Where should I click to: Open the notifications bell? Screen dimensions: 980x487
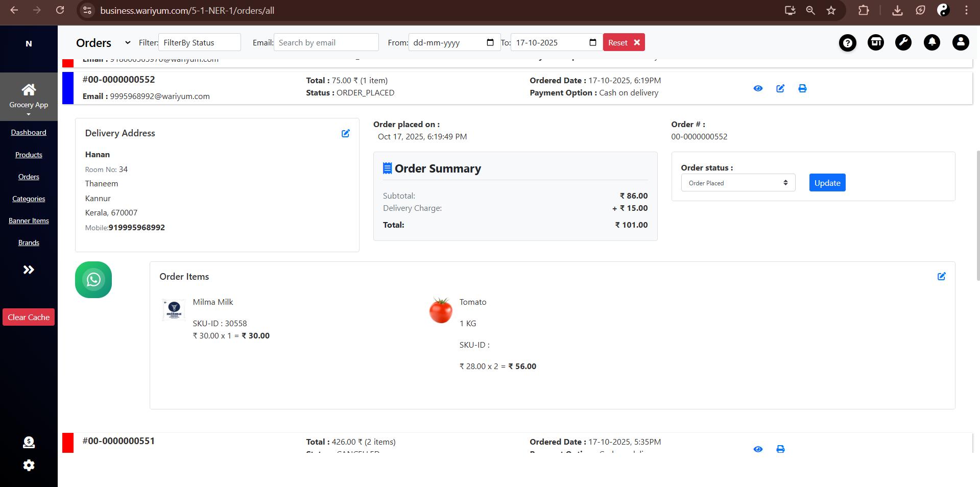click(931, 42)
